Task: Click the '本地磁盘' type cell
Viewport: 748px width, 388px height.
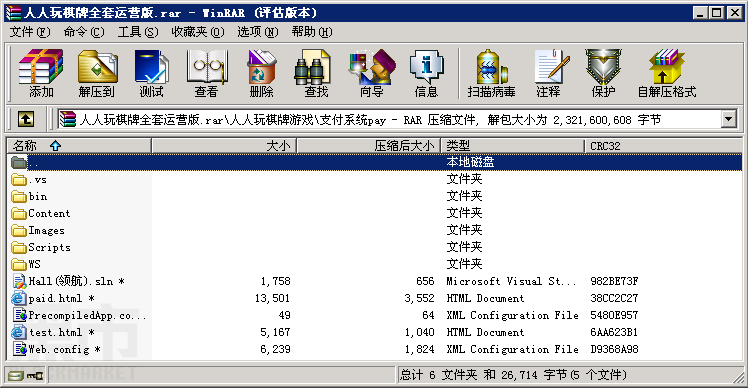Action: 470,162
